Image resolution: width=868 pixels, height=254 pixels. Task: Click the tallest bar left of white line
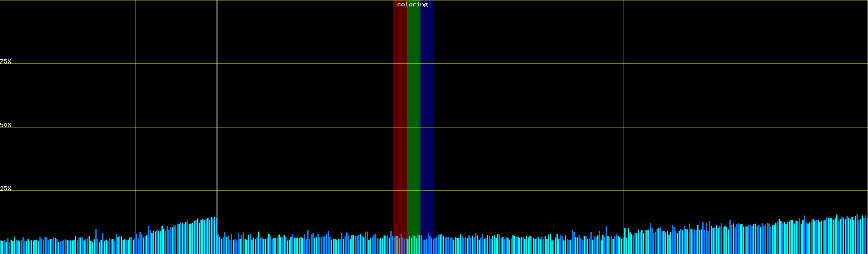coord(215,236)
